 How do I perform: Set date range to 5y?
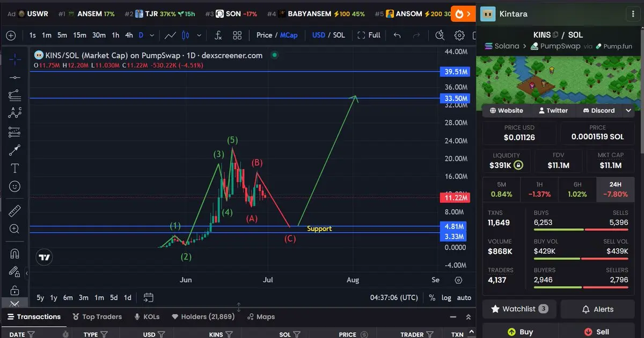pyautogui.click(x=40, y=298)
